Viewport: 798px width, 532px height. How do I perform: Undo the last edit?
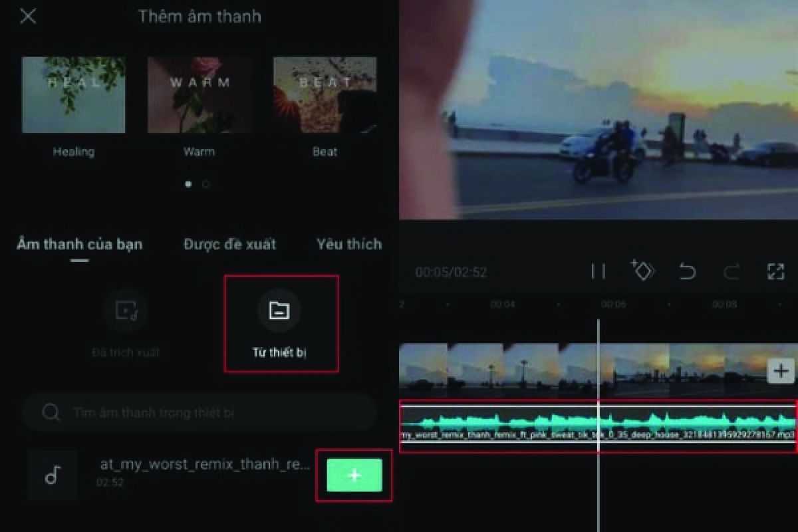point(689,271)
